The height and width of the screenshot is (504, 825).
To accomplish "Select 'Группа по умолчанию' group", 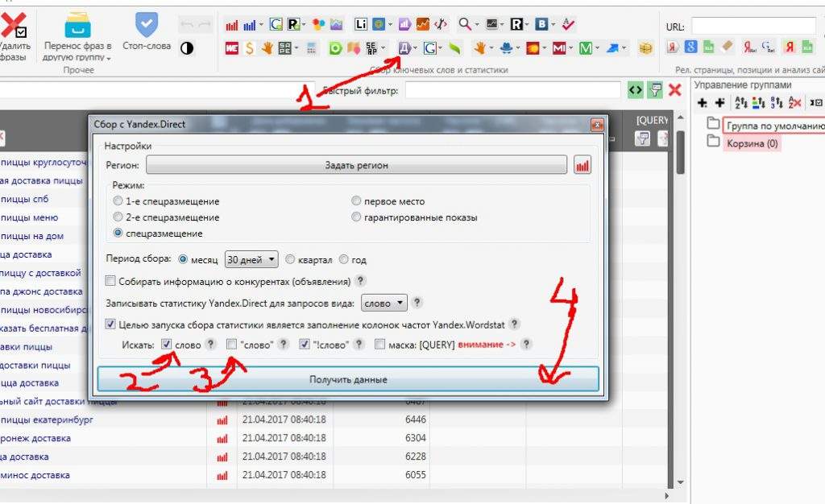I will coord(775,126).
